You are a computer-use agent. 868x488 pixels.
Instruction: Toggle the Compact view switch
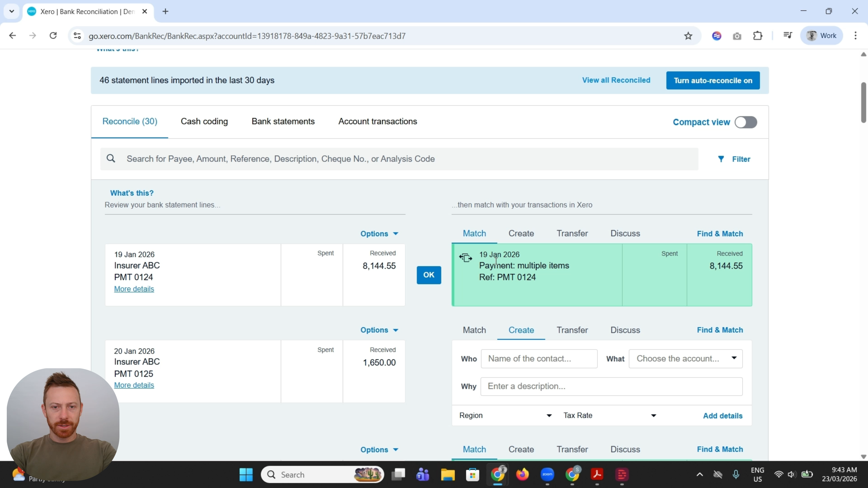[746, 122]
